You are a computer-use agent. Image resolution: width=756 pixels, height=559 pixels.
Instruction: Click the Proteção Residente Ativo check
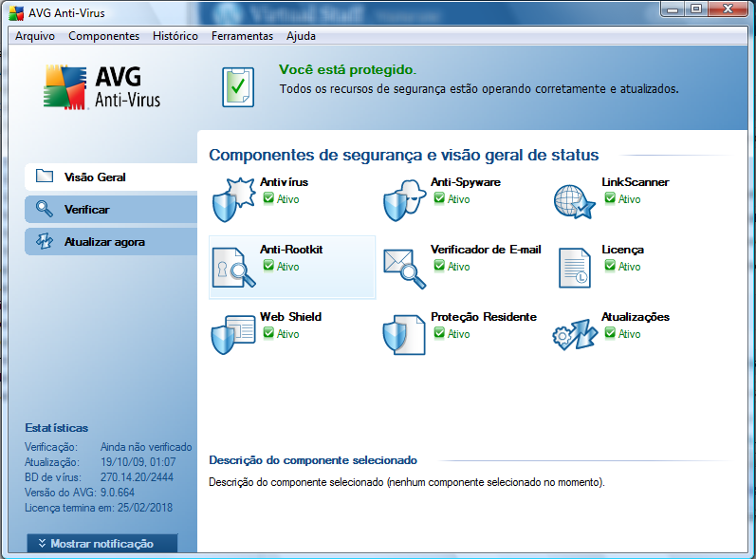coord(439,333)
